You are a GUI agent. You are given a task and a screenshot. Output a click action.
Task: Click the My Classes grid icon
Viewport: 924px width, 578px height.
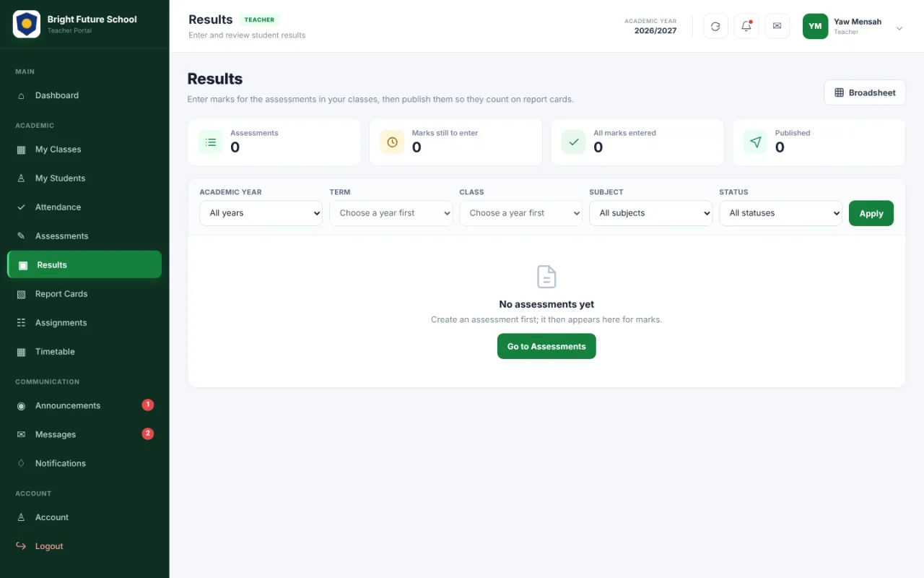[21, 150]
